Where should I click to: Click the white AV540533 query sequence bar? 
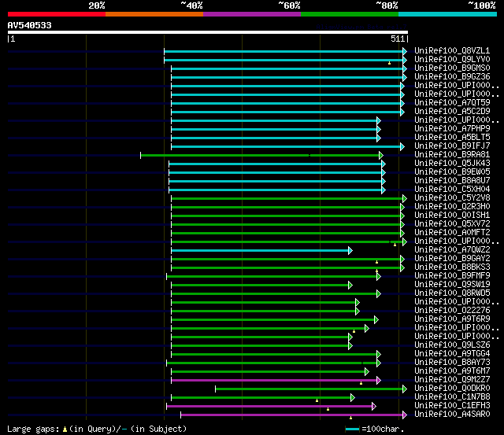click(208, 32)
